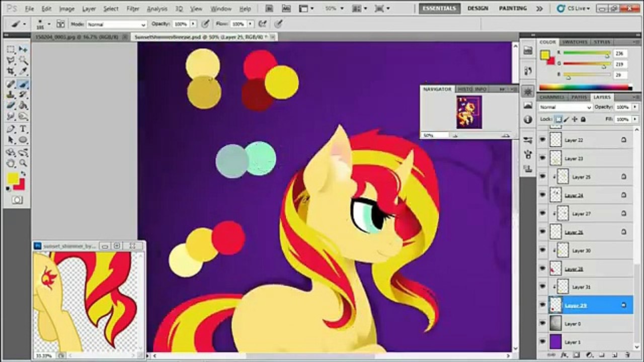644x362 pixels.
Task: Swap foreground and background colors
Action: click(x=23, y=173)
